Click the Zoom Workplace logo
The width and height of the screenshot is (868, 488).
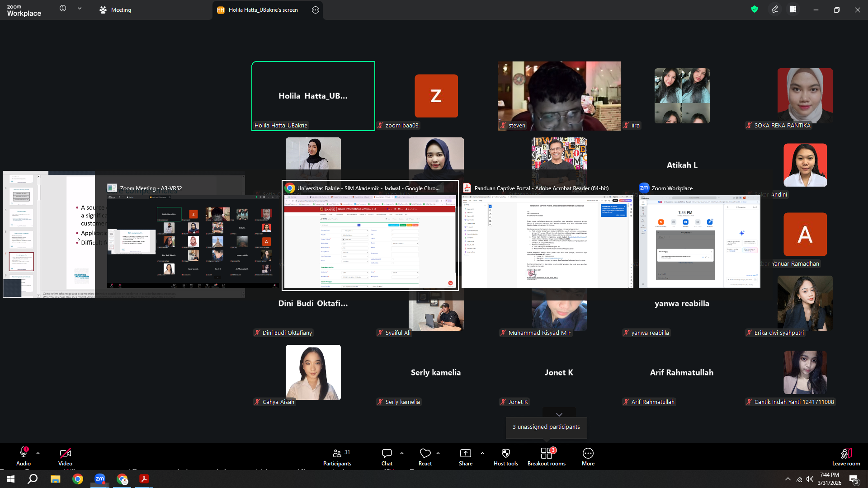[24, 10]
